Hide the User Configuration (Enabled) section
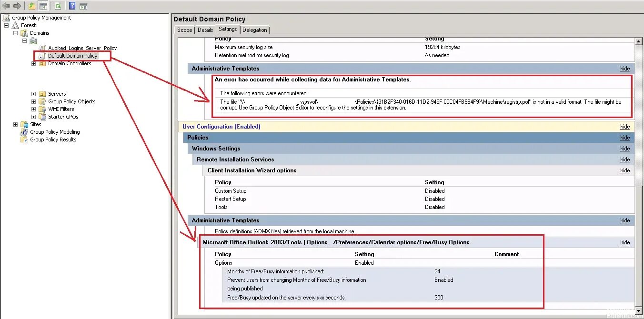 click(x=625, y=127)
